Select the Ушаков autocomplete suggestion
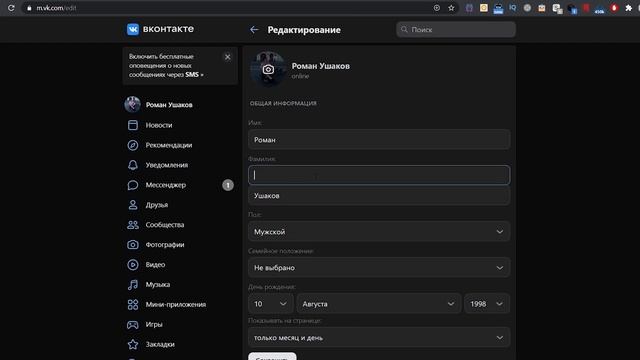 [379, 196]
